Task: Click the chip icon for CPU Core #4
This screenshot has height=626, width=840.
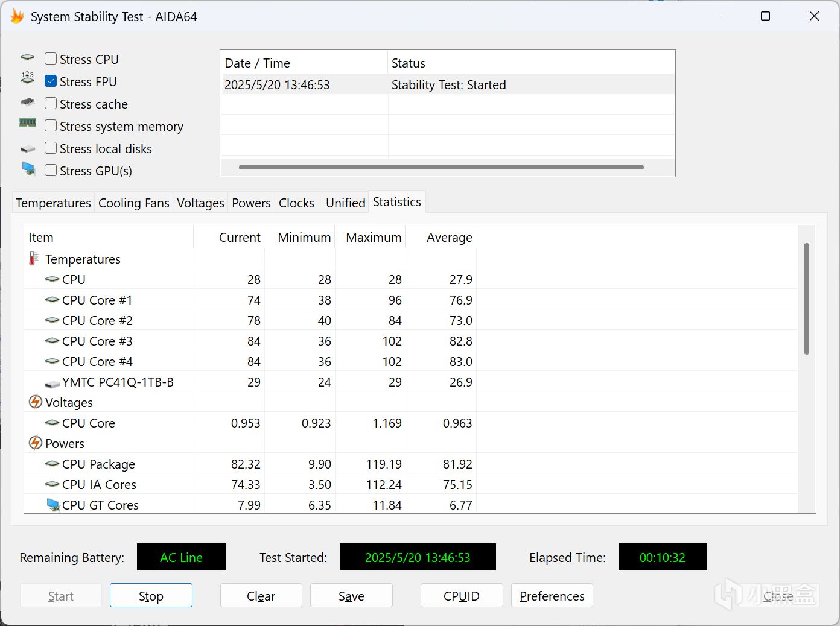Action: coord(52,361)
